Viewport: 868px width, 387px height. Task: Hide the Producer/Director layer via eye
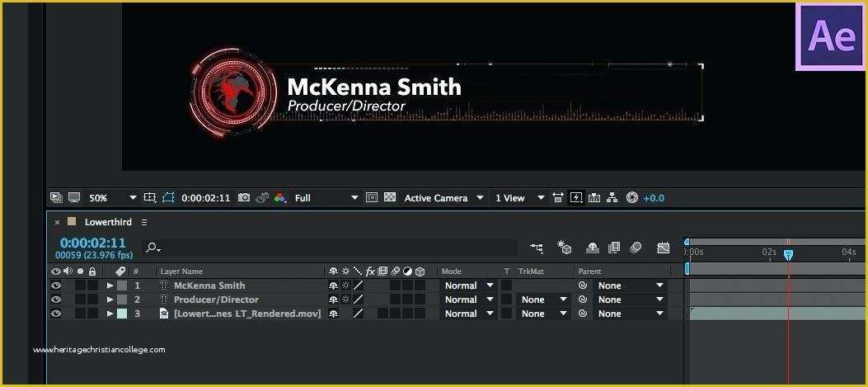pyautogui.click(x=55, y=300)
